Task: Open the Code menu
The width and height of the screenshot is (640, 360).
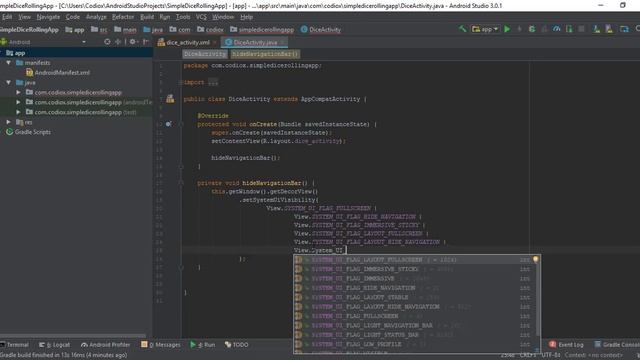Action: pos(73,17)
